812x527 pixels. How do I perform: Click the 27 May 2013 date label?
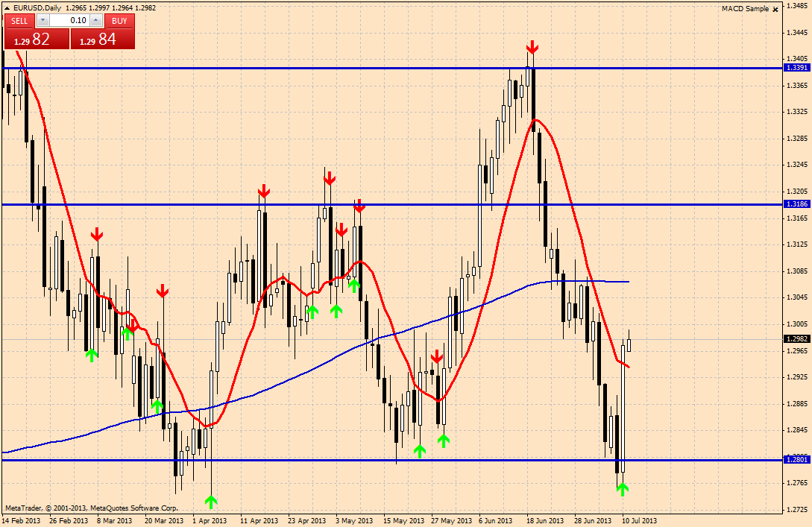point(452,521)
